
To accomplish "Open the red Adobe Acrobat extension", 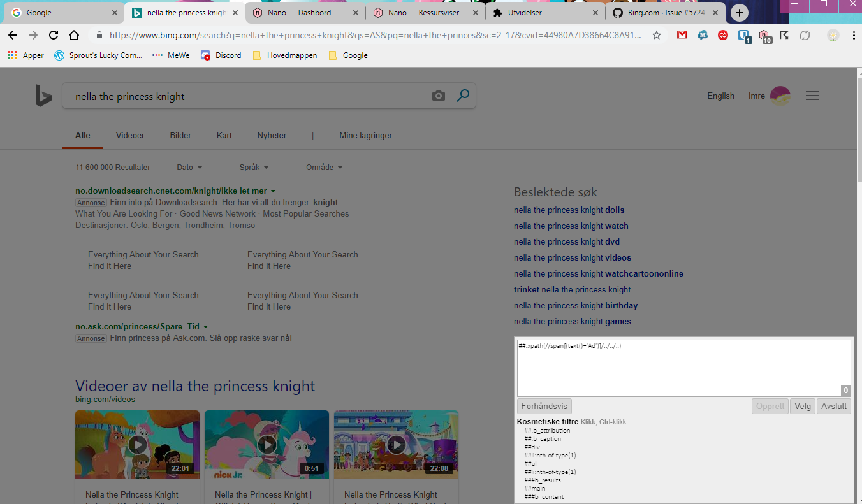I will (723, 36).
